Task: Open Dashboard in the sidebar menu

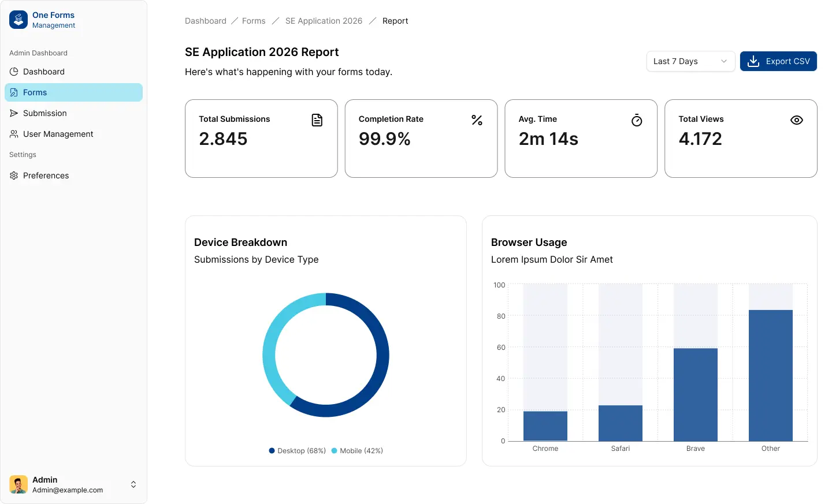Action: click(x=73, y=72)
